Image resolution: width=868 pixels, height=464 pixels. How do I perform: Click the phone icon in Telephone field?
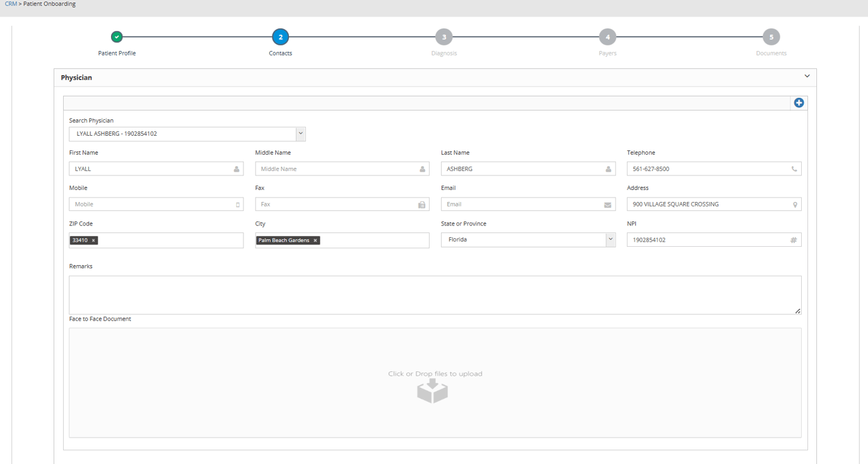(x=794, y=169)
